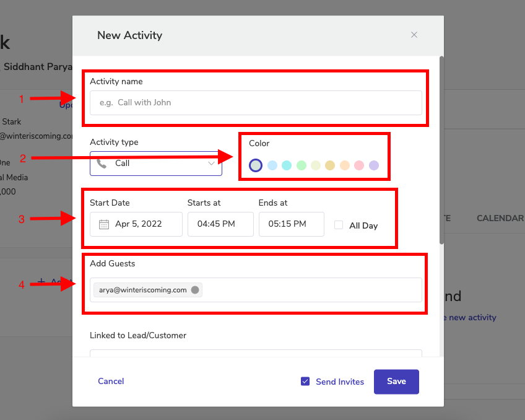The width and height of the screenshot is (525, 420).
Task: Click the calendar icon in Start Date
Action: (104, 224)
